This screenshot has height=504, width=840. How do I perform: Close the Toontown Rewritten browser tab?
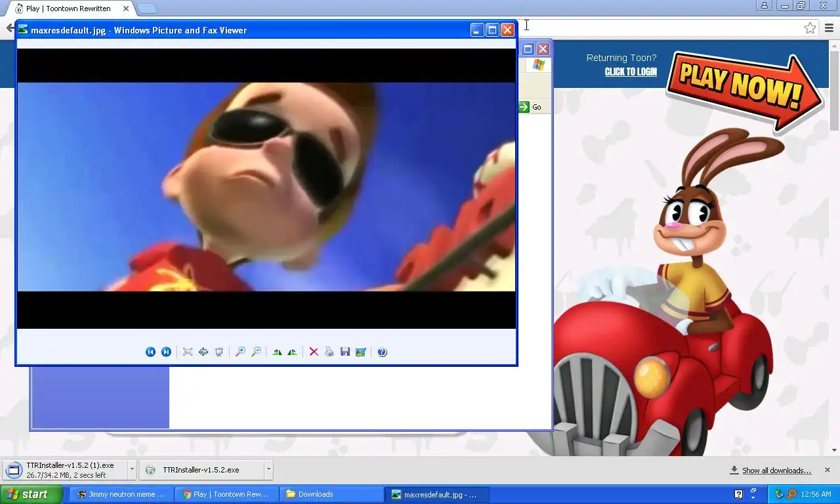pyautogui.click(x=126, y=9)
